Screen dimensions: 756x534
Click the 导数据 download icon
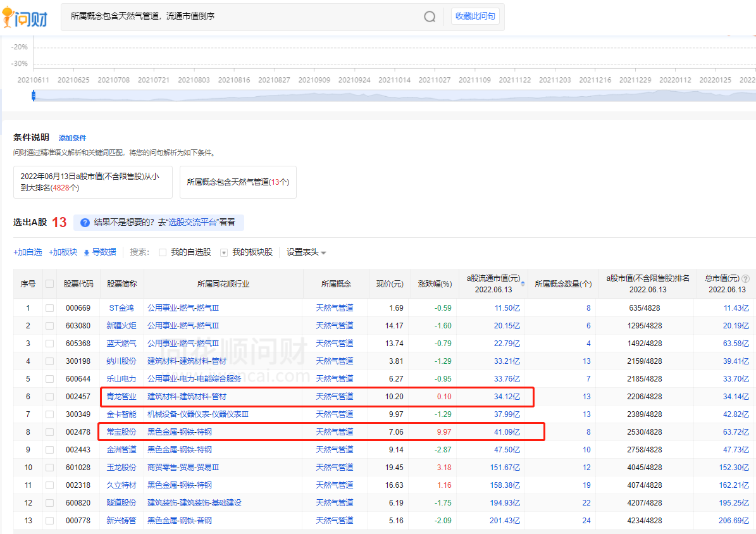coord(86,253)
